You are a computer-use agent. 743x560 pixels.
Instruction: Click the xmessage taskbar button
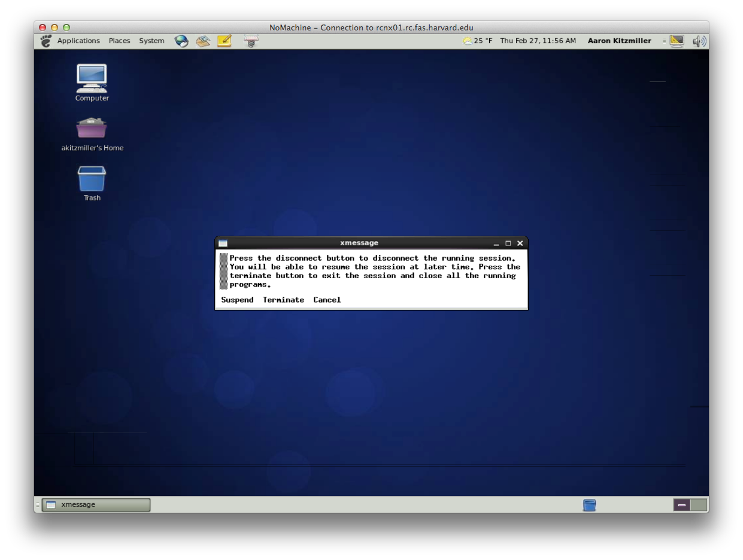tap(96, 504)
